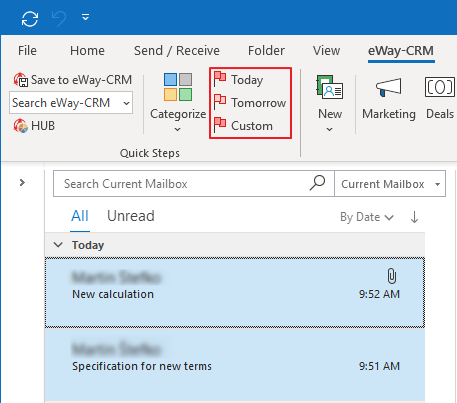Screen dimensions: 457x403
Task: Show All messages filter
Action: [x=80, y=216]
